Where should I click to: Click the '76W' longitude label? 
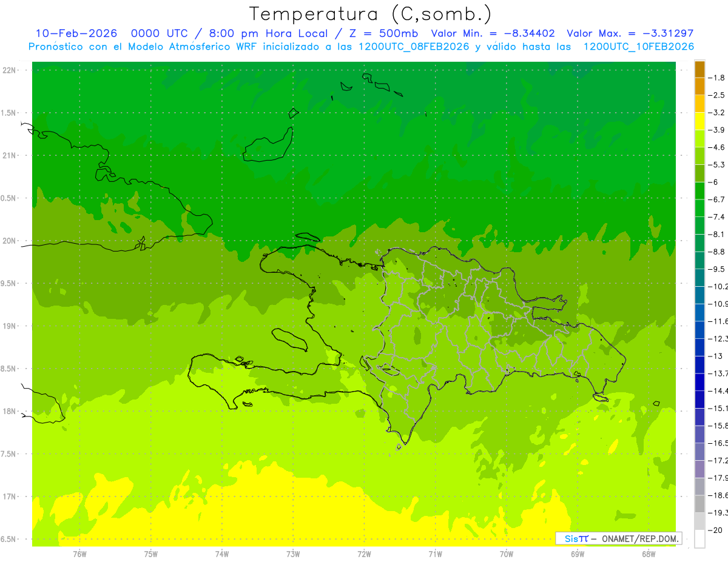[x=79, y=554]
